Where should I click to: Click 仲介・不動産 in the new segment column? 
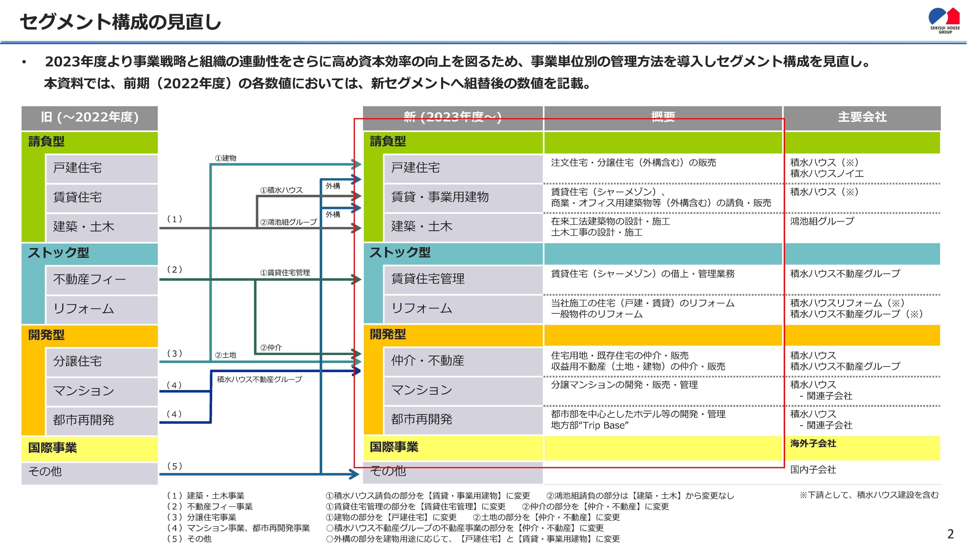463,361
